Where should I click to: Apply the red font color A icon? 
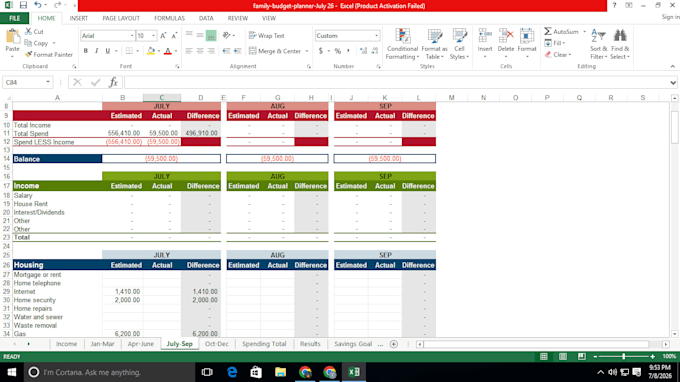168,51
